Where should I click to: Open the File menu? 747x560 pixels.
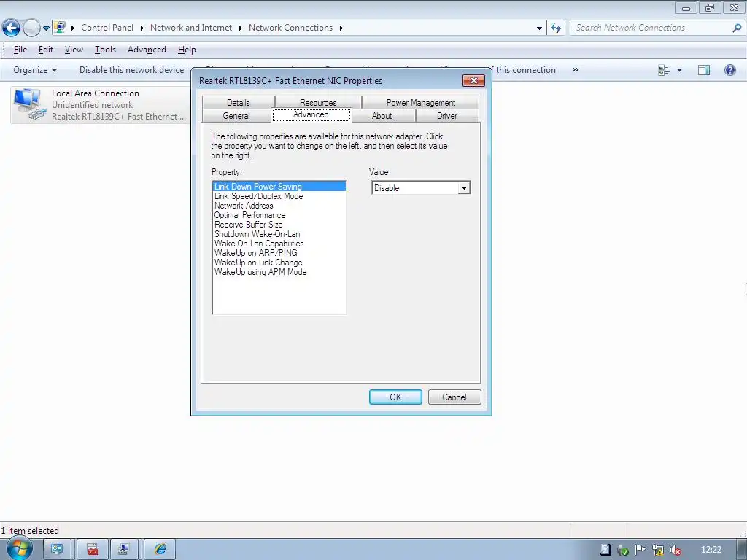click(x=20, y=50)
